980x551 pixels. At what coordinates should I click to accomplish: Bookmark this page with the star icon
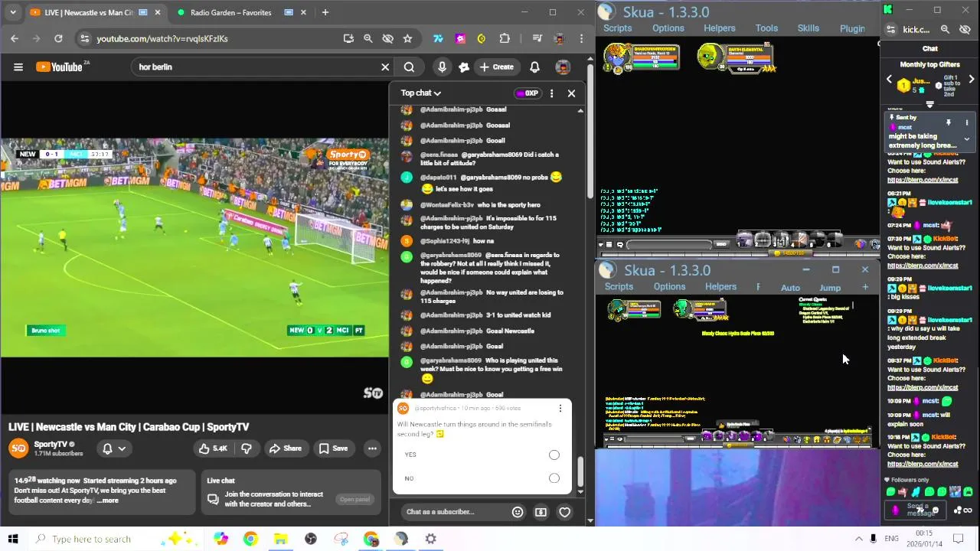point(407,38)
